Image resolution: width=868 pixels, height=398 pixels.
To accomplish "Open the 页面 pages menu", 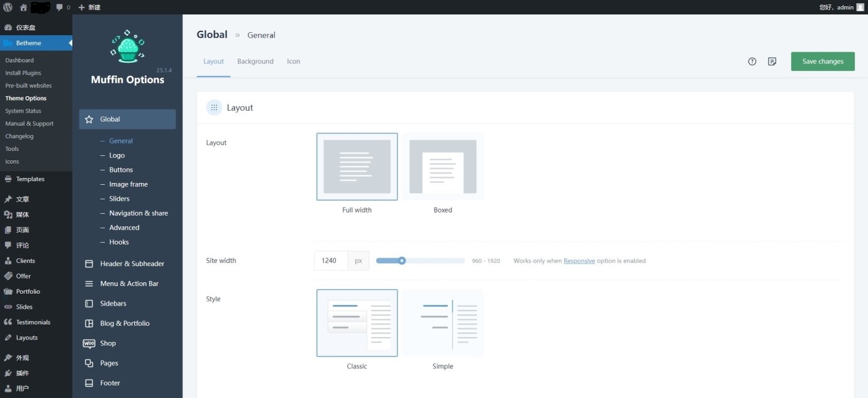I will click(36, 230).
